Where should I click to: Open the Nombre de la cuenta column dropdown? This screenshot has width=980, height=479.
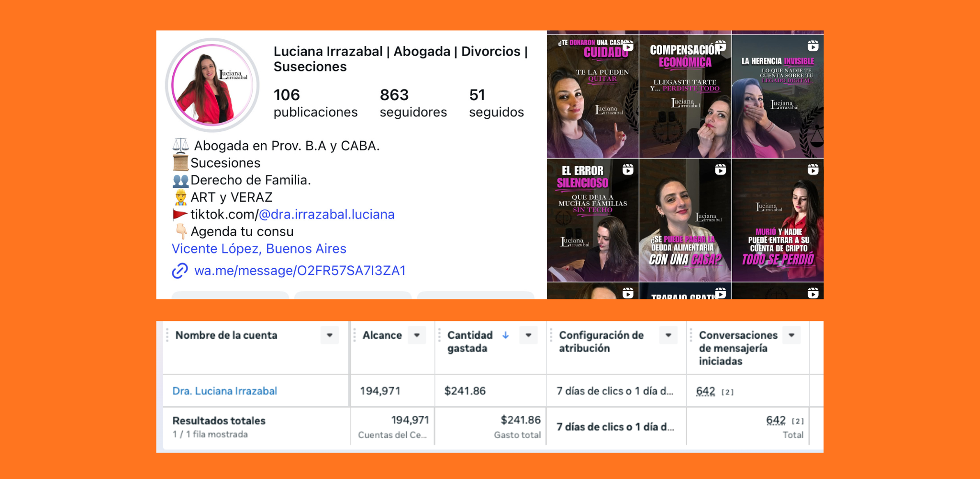(330, 335)
